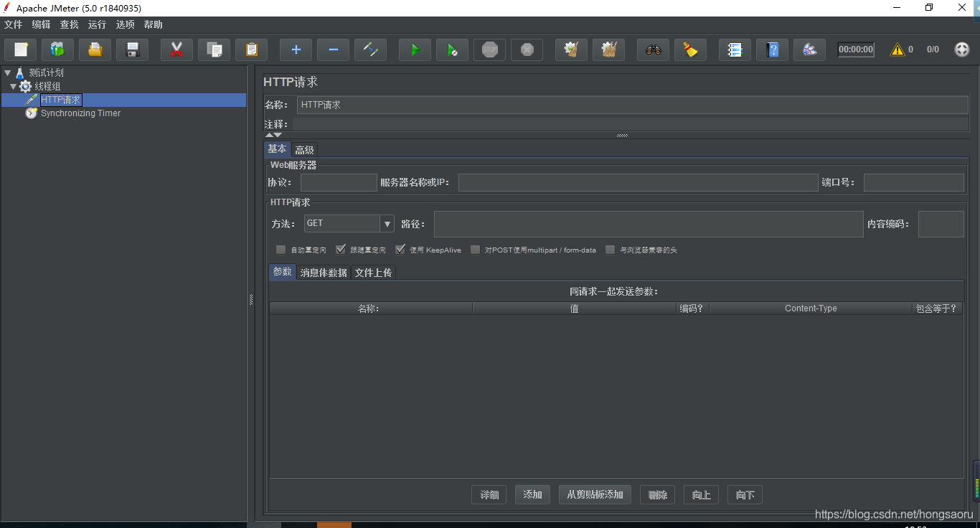Screen dimensions: 980x528
Task: Toggle 自动重定向 checkbox
Action: click(x=281, y=250)
